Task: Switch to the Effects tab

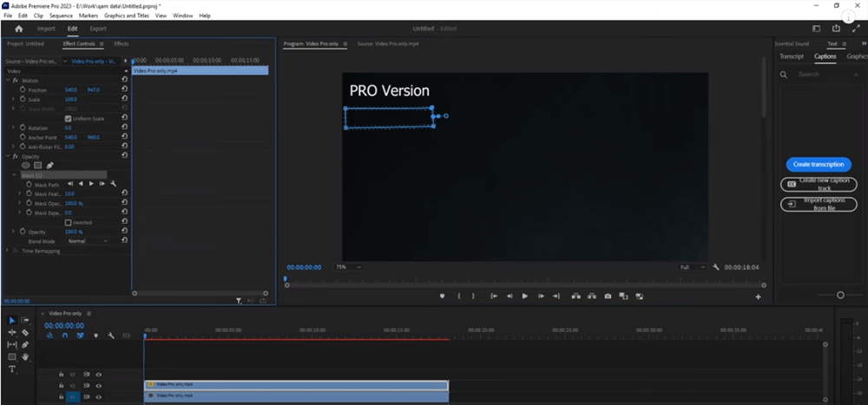Action: [122, 43]
